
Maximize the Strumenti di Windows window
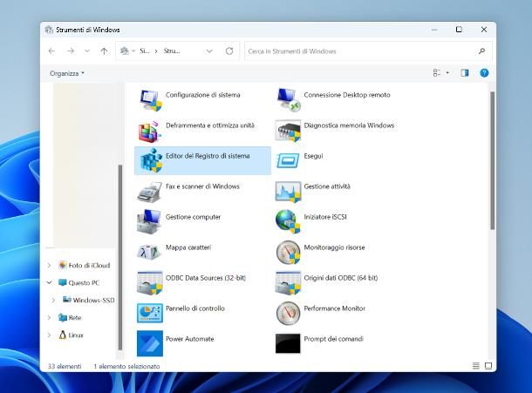[459, 30]
